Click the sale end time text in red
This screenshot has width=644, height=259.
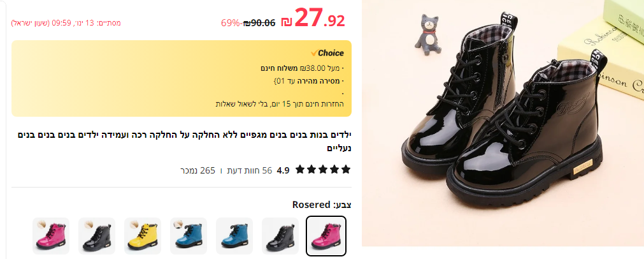(66, 23)
